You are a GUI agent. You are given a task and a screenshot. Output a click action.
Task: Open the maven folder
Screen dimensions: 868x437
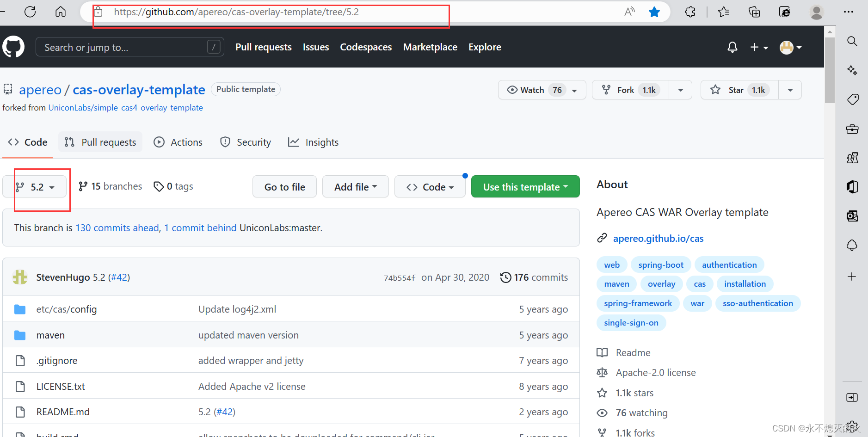(x=50, y=335)
